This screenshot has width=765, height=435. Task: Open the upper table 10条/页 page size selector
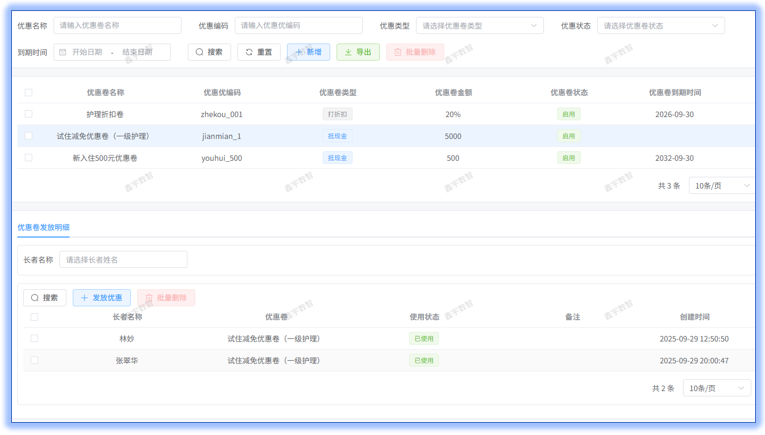[721, 186]
